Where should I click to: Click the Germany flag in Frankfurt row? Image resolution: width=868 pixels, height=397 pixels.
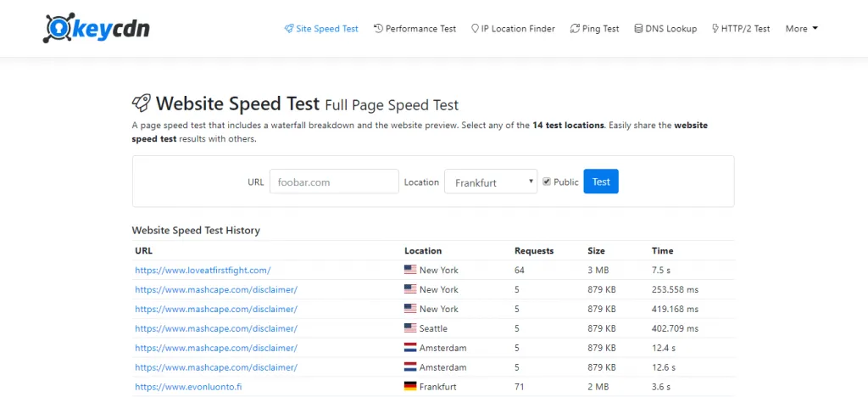pyautogui.click(x=410, y=387)
